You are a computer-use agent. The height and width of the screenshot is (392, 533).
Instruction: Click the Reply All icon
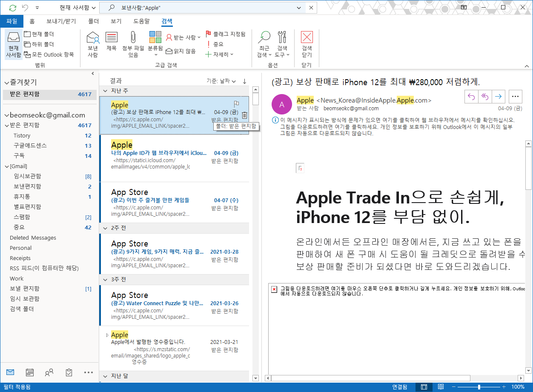tap(484, 97)
